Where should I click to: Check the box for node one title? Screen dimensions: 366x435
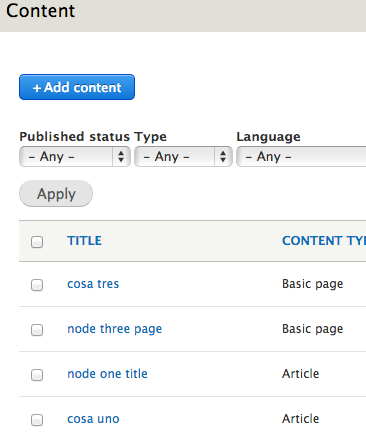pos(37,375)
